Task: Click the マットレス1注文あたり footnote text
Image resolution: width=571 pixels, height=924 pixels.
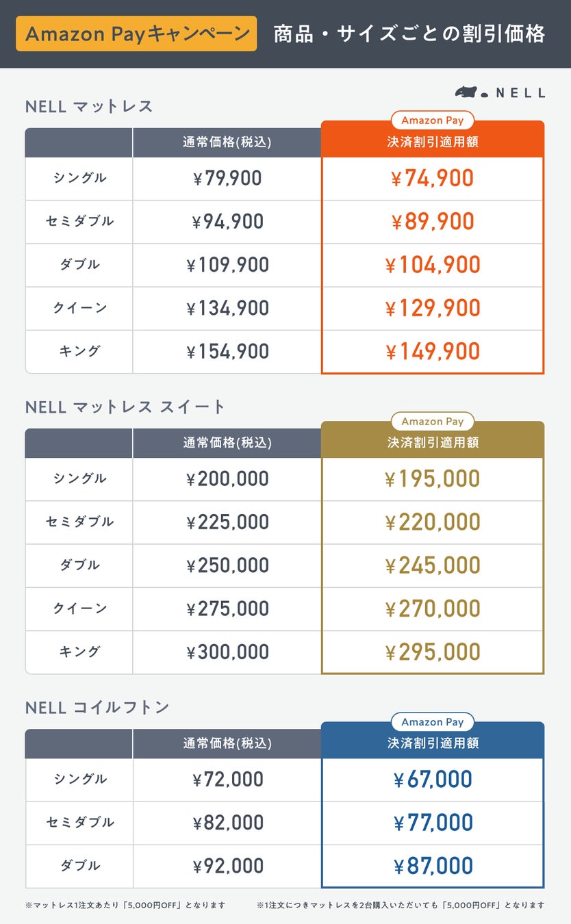Action: pos(125,905)
